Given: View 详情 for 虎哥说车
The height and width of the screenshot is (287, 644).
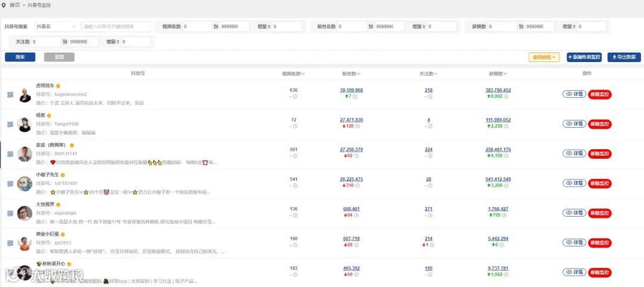Looking at the screenshot, I should pos(574,94).
